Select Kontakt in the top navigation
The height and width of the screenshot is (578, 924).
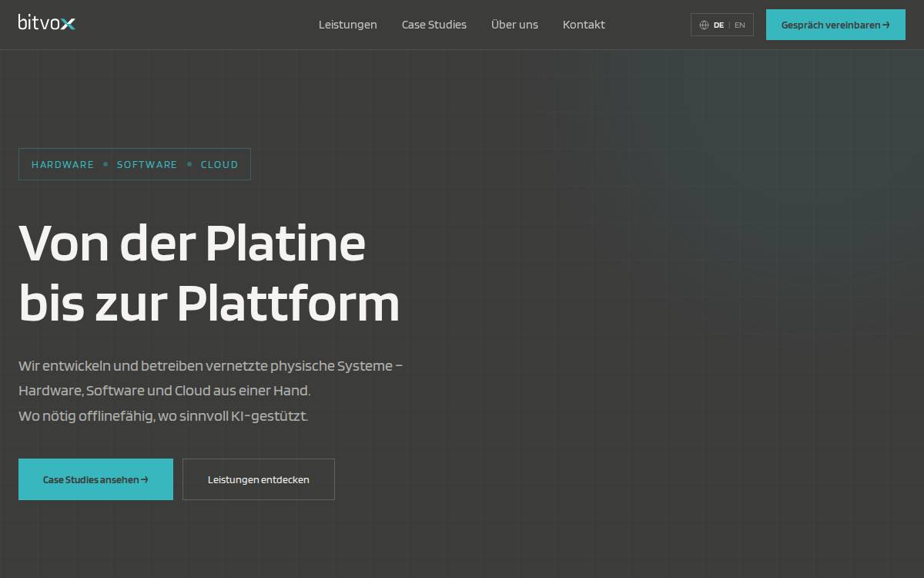[584, 25]
